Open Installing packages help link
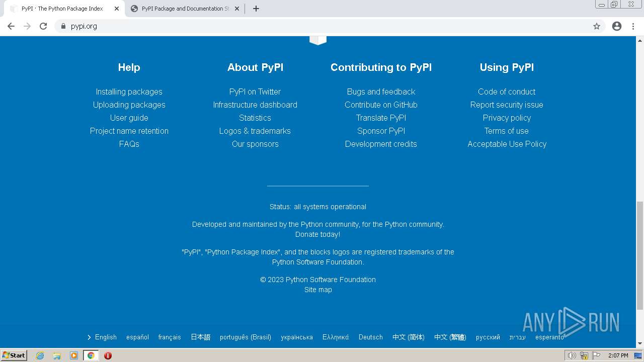The height and width of the screenshot is (362, 644). (129, 92)
